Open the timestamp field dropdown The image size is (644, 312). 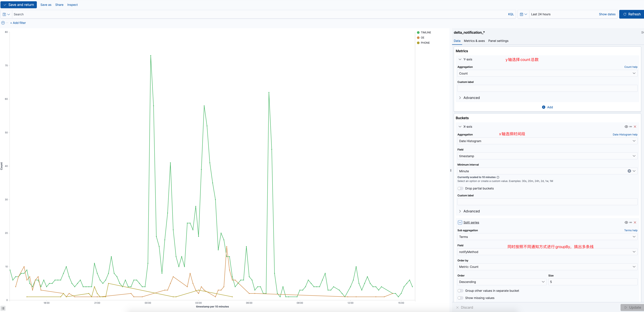547,156
